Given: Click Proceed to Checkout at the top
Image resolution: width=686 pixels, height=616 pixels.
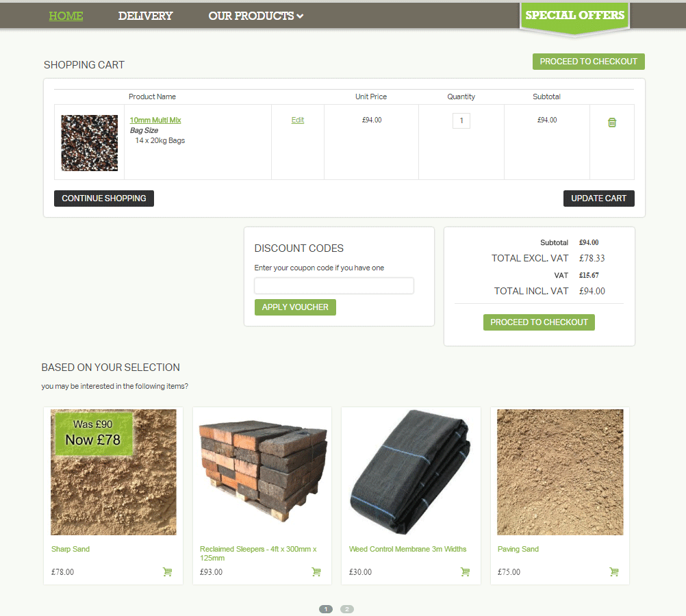Looking at the screenshot, I should 588,61.
